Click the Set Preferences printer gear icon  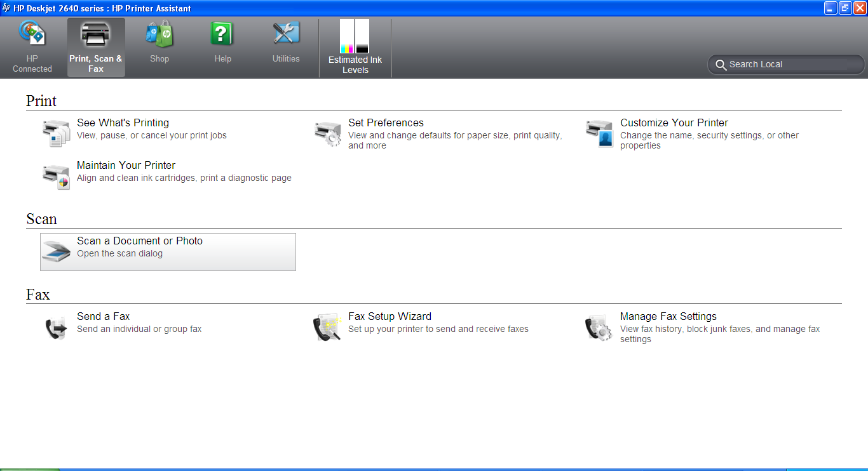[328, 134]
